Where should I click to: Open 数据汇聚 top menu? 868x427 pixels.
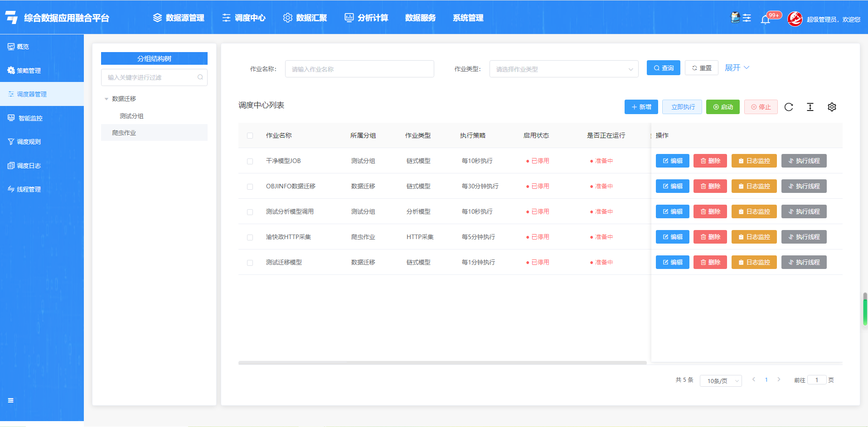pos(305,18)
